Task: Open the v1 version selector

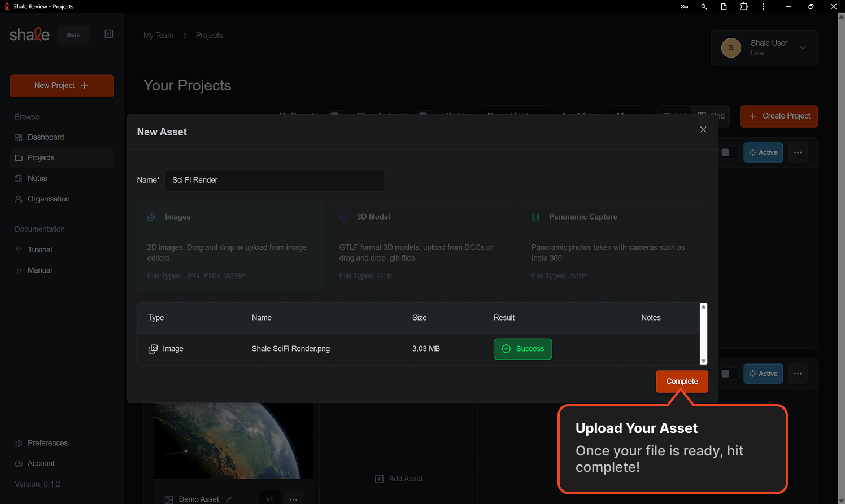Action: coord(269,499)
